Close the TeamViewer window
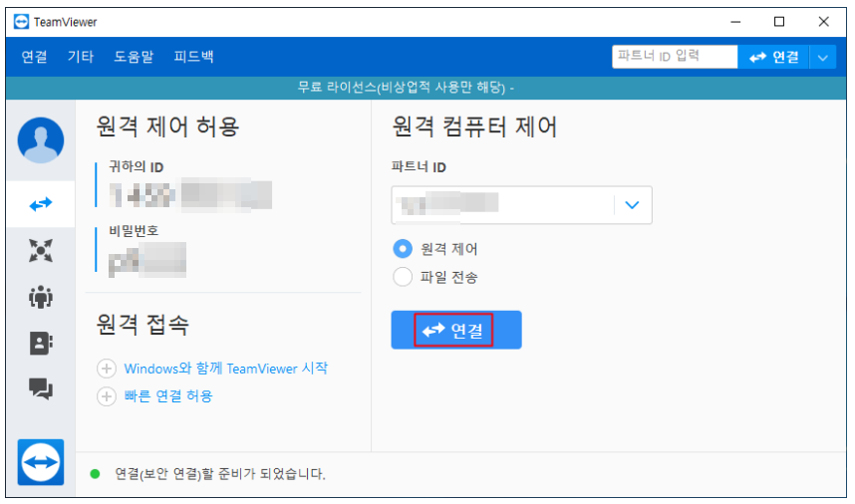Image resolution: width=855 pixels, height=504 pixels. [823, 22]
